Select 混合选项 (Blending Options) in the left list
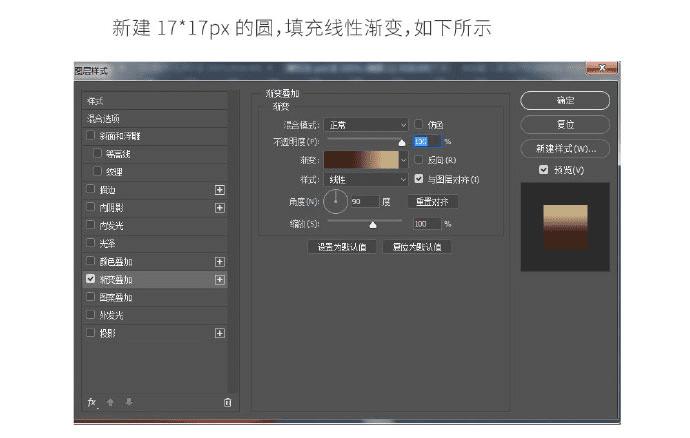This screenshot has width=690, height=438. [x=154, y=119]
